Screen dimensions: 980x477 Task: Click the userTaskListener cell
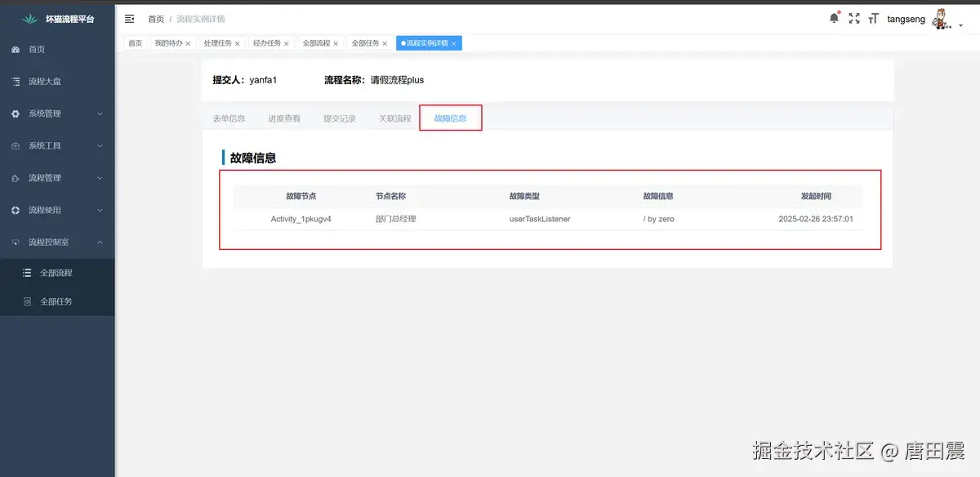[540, 219]
